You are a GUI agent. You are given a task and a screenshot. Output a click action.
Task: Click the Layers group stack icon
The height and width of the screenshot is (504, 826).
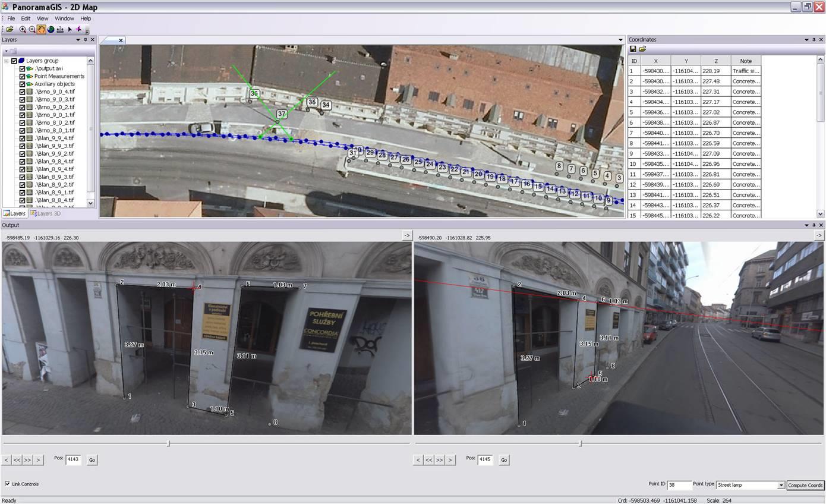click(21, 61)
